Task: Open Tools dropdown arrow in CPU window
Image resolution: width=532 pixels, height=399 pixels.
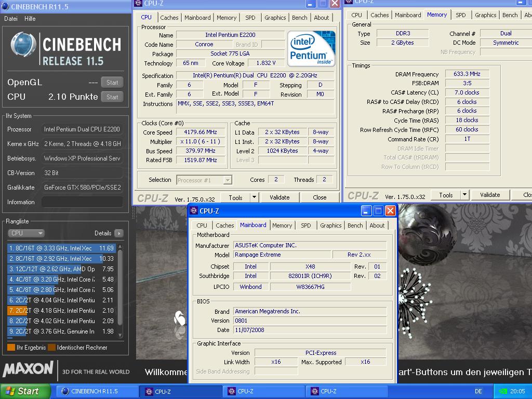Action: (x=255, y=197)
